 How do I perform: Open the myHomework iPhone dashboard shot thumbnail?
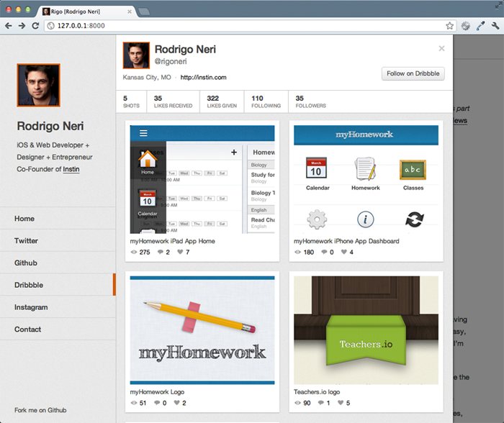coord(366,179)
